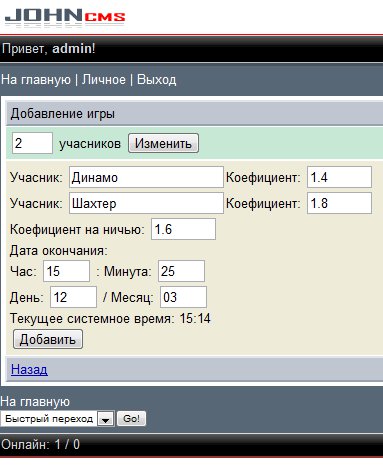Focus the participants count field
Screen dimensions: 383x466
click(32, 143)
